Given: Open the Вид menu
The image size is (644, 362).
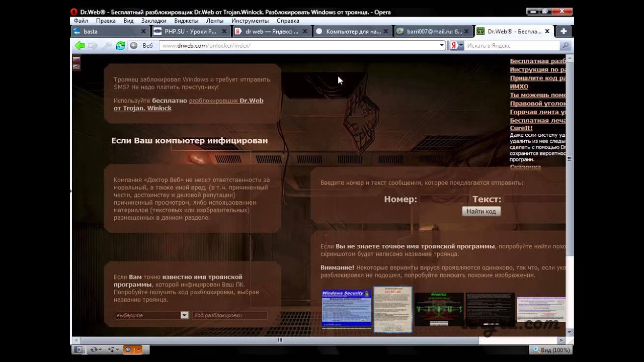Looking at the screenshot, I should click(128, 21).
